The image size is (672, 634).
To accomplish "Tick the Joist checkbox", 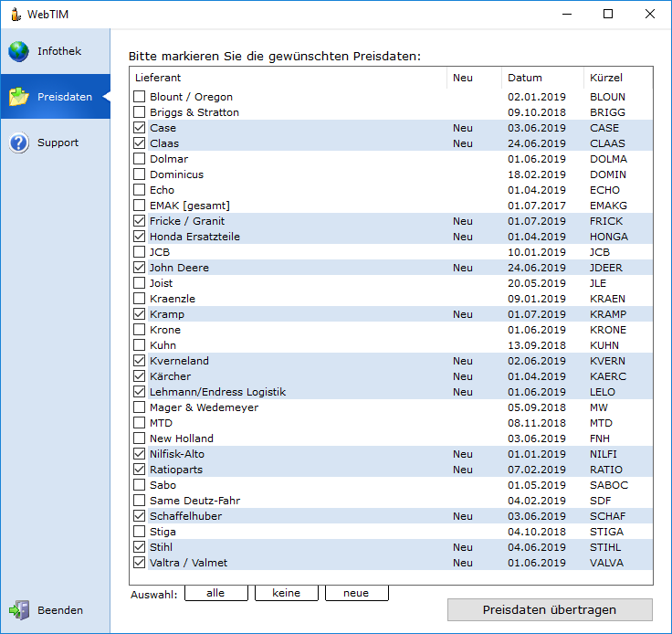I will coord(140,283).
